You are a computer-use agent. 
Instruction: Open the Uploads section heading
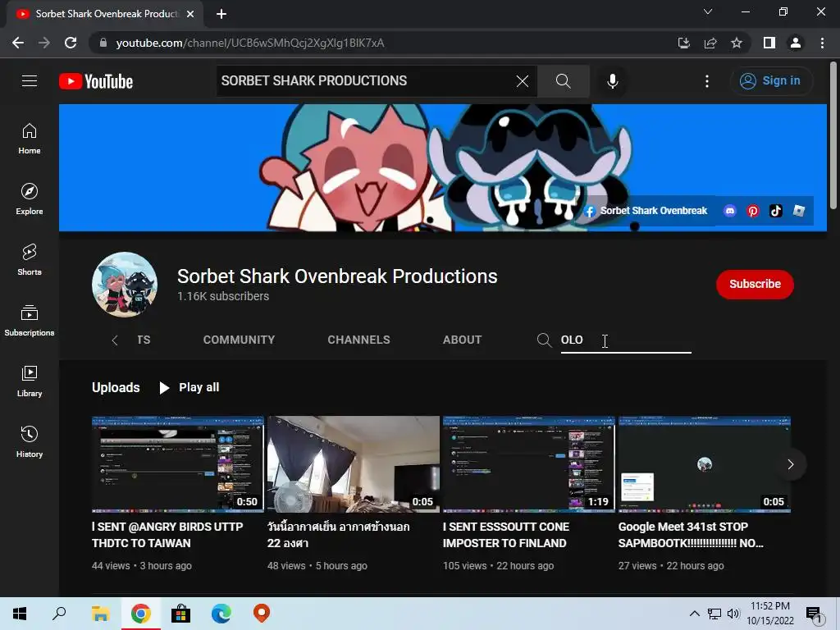click(x=116, y=387)
